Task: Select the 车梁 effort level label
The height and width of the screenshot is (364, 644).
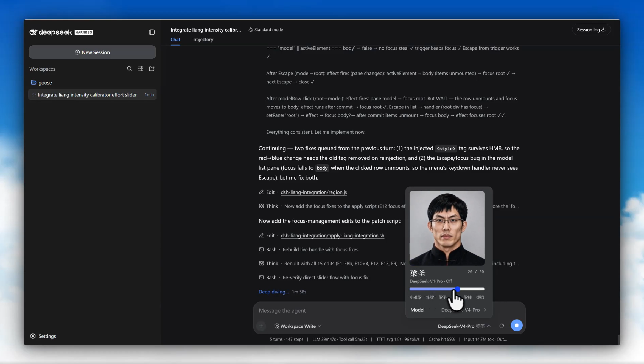Action: (x=430, y=298)
